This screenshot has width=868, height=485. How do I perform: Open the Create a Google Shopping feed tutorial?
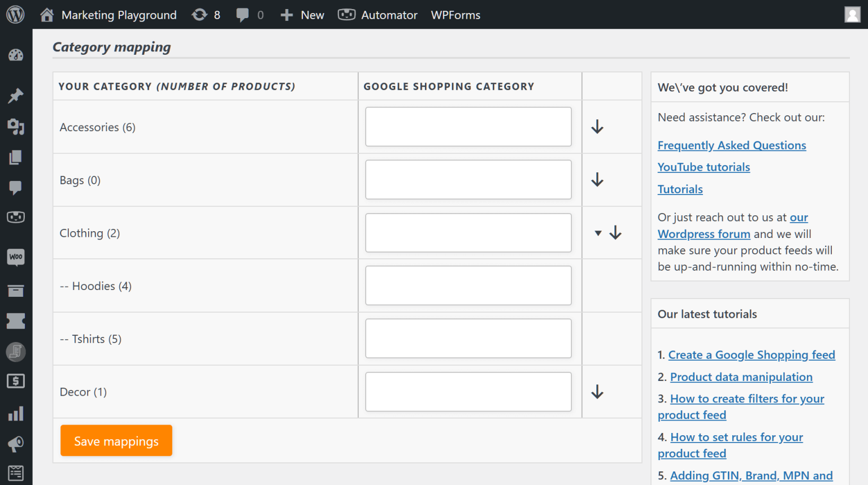point(752,354)
